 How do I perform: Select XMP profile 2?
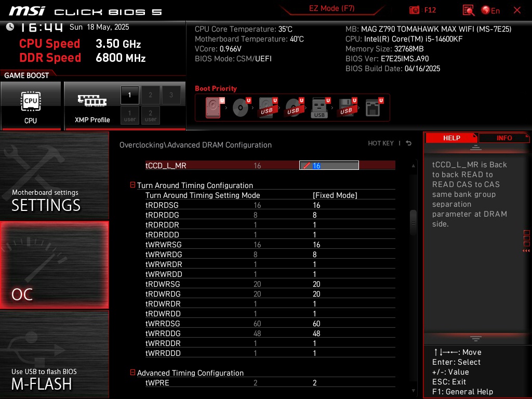coord(150,95)
